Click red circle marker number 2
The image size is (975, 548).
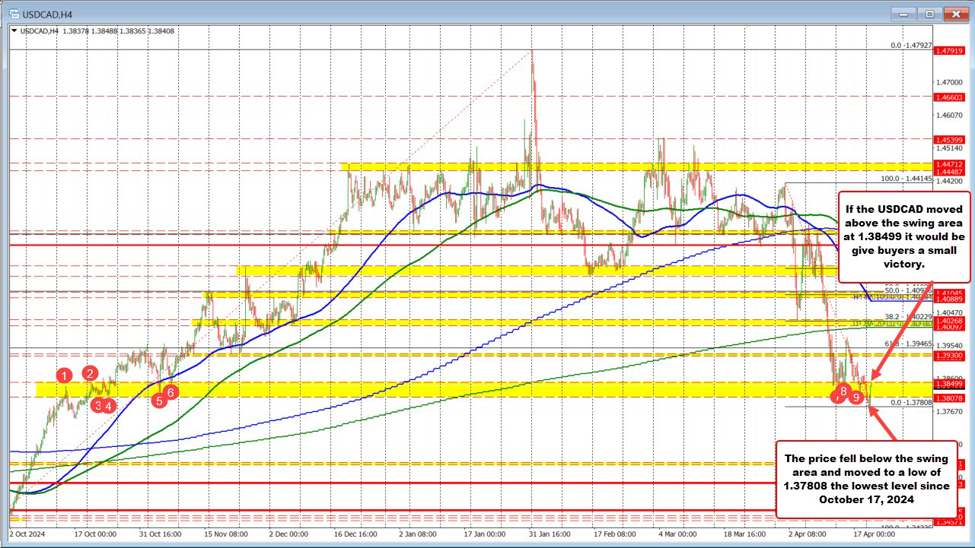(90, 373)
